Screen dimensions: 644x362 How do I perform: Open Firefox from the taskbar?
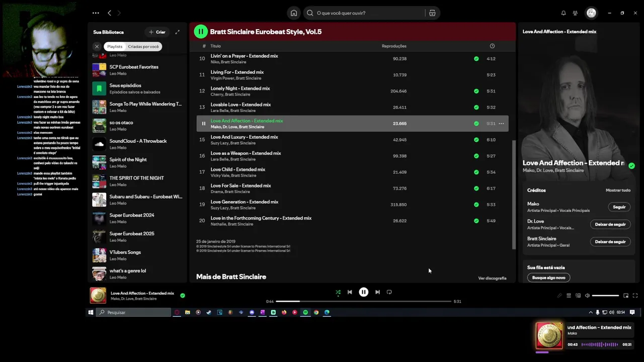click(284, 312)
